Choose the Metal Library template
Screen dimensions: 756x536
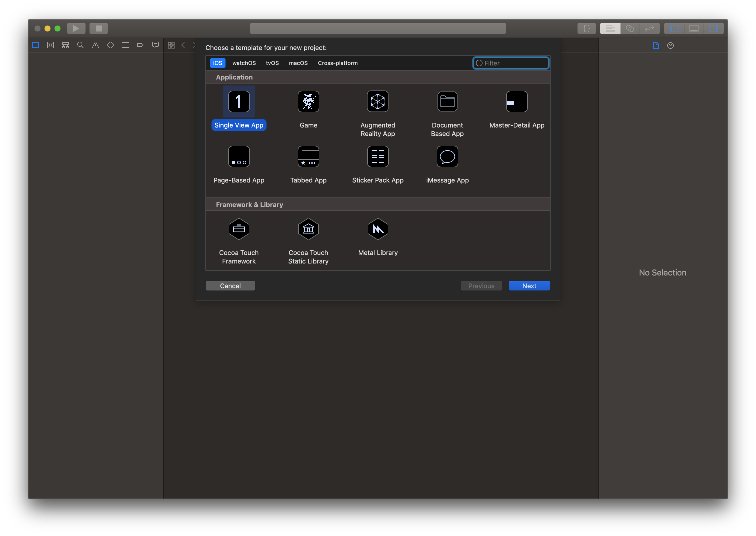click(377, 229)
